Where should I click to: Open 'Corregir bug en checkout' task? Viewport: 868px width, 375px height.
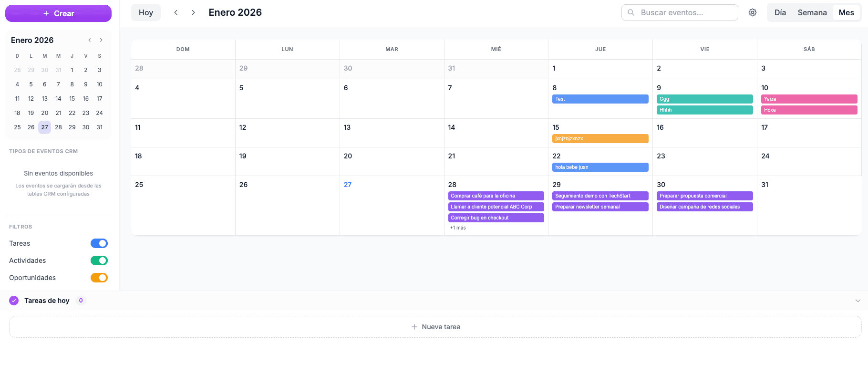click(496, 218)
